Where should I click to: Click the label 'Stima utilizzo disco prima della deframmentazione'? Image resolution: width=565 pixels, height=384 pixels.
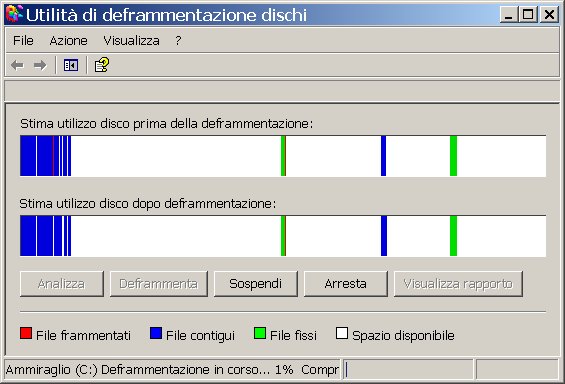pyautogui.click(x=166, y=124)
